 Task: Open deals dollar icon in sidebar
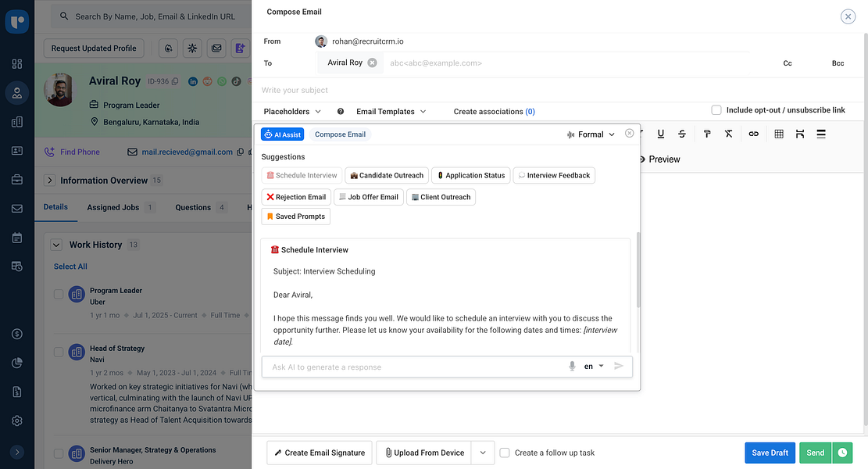(x=17, y=334)
